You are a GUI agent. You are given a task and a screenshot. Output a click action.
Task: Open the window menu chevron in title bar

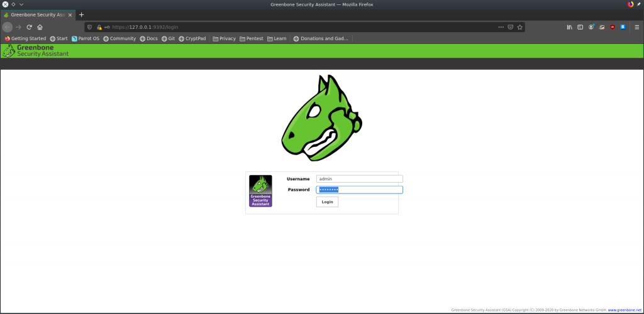[21, 4]
